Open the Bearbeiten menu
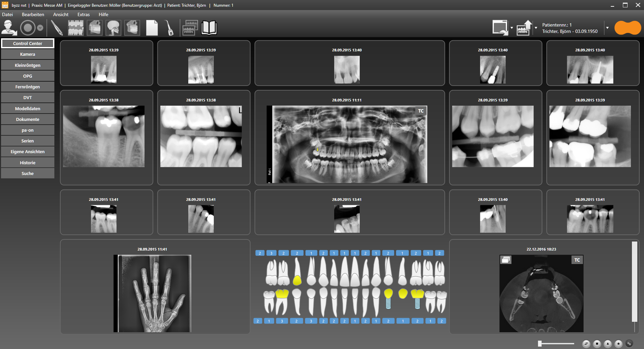Screen dimensions: 644x349 tap(33, 14)
